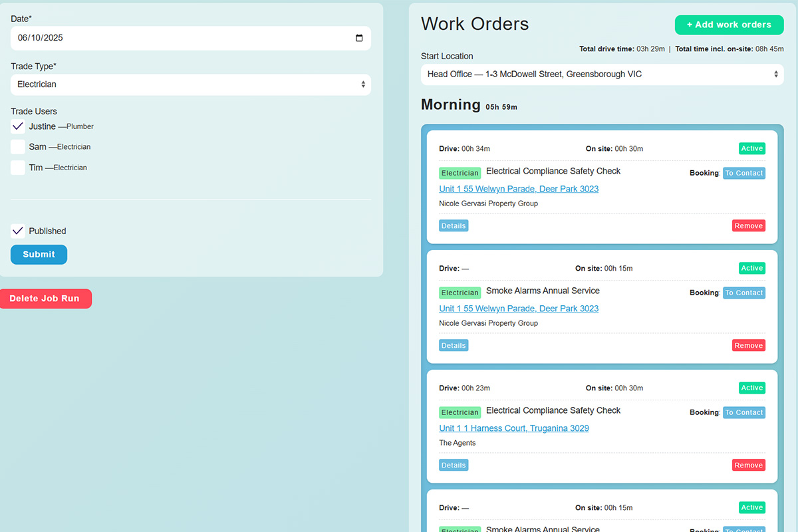
Task: Remove the first Electrical Compliance Safety Check order
Action: pos(749,225)
